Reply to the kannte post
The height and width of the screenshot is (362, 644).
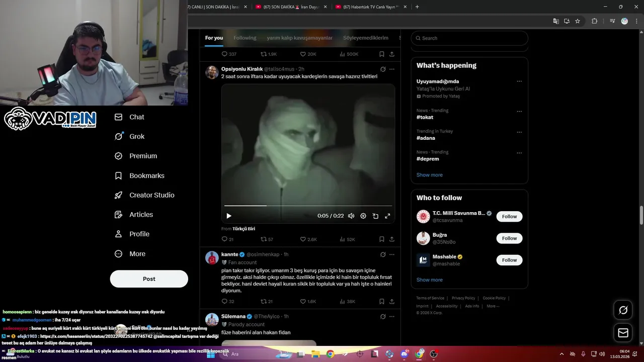228,302
